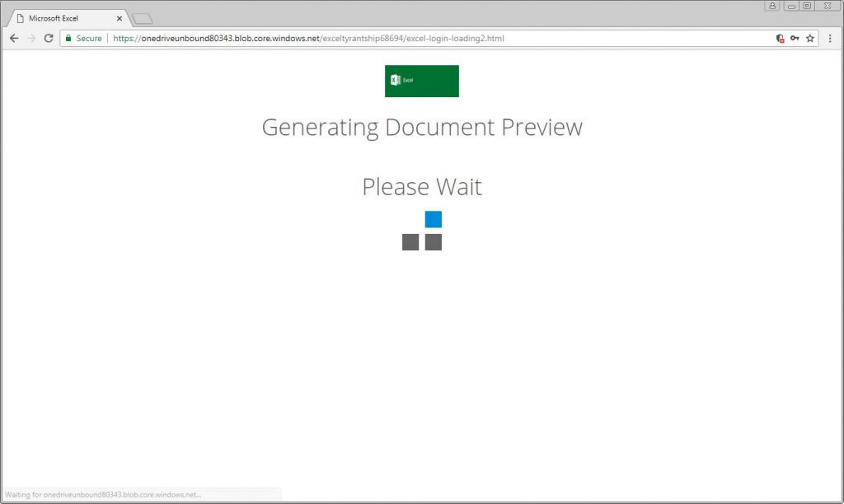This screenshot has height=504, width=844.
Task: Open the Chrome three-dot menu
Action: (830, 38)
